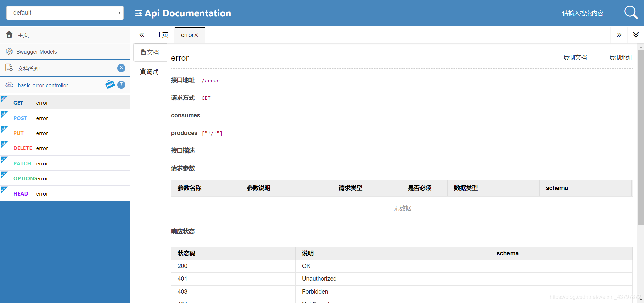
Task: Select the 调试 side tab
Action: (150, 72)
